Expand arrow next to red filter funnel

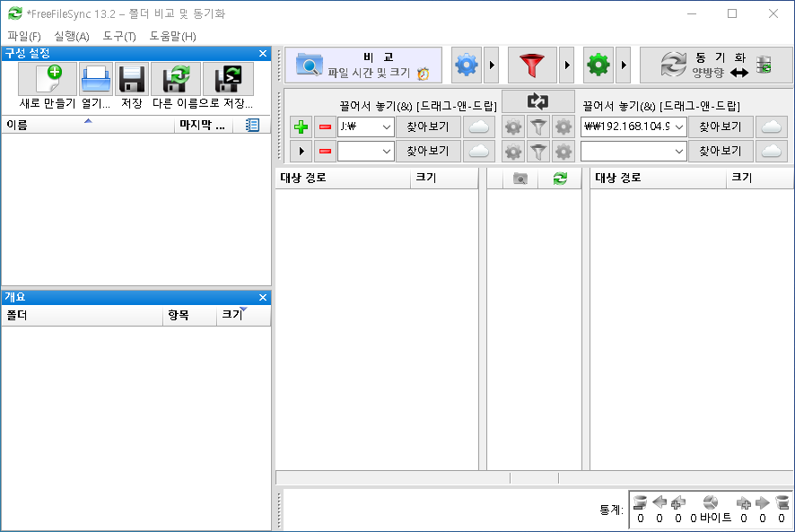[567, 65]
